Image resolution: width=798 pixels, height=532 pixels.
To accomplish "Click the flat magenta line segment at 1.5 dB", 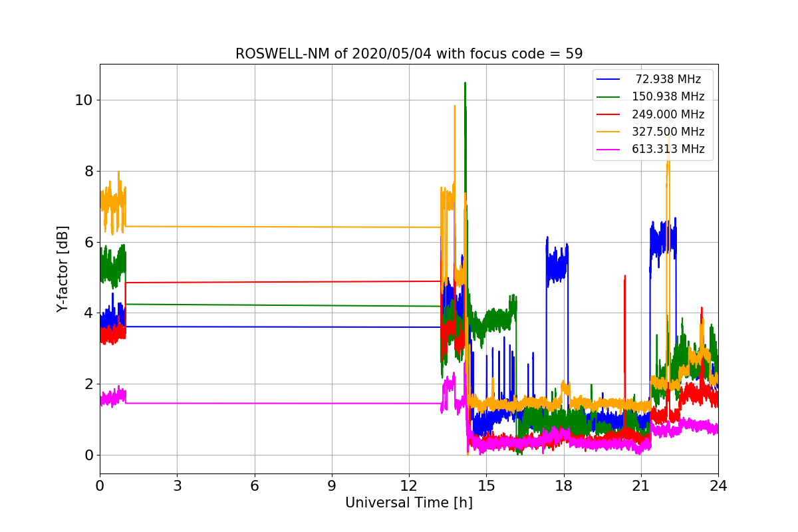I will click(x=283, y=403).
